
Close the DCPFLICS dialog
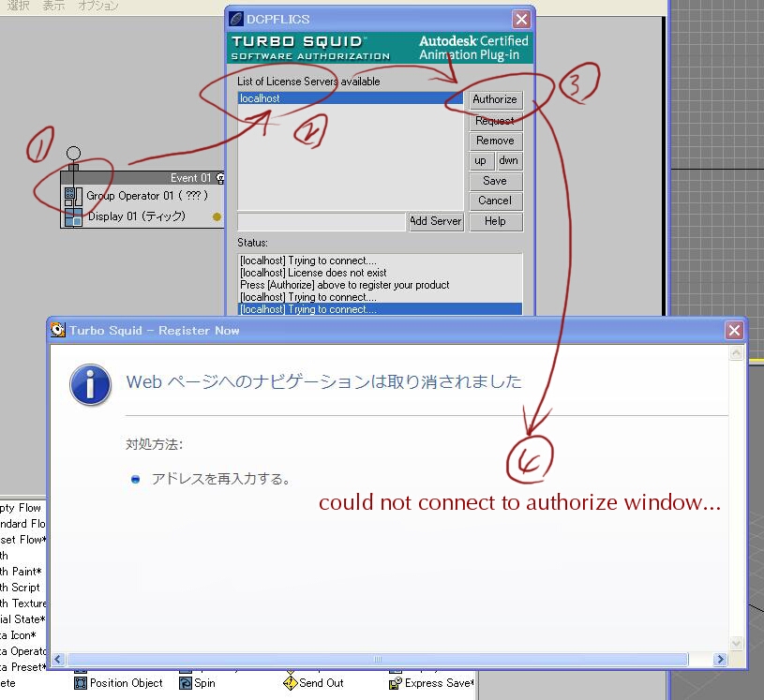click(521, 20)
